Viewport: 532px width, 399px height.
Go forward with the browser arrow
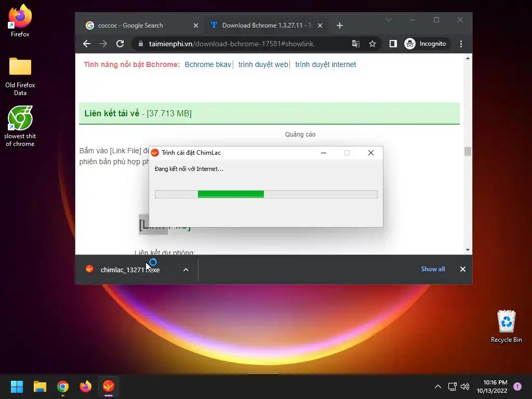tap(103, 44)
